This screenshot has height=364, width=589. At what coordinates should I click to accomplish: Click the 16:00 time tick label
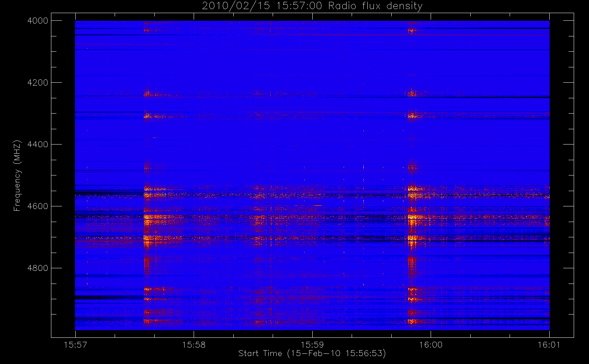point(431,345)
